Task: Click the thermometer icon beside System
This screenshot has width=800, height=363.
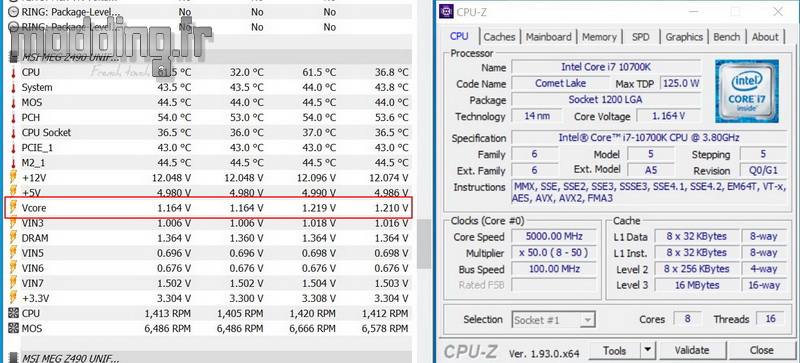Action: point(13,88)
